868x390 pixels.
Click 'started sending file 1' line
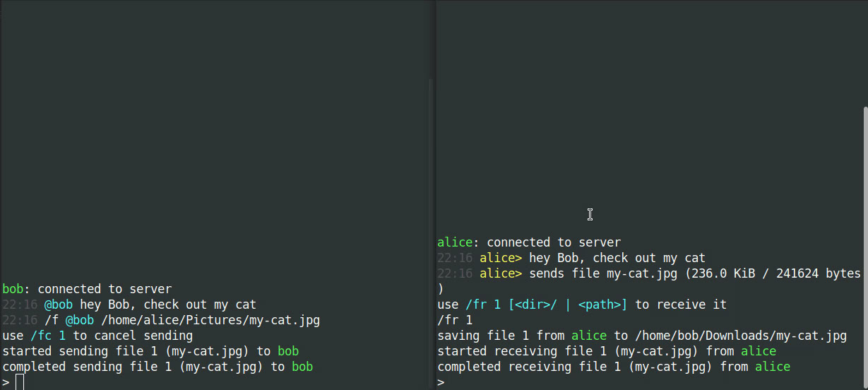150,351
